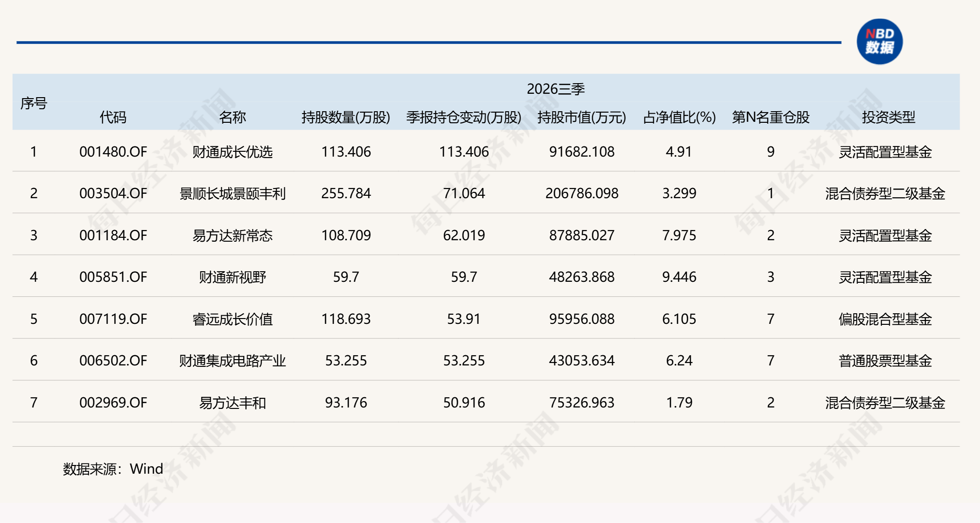This screenshot has height=523, width=980.
Task: Select fund code 006502.OF
Action: point(113,361)
